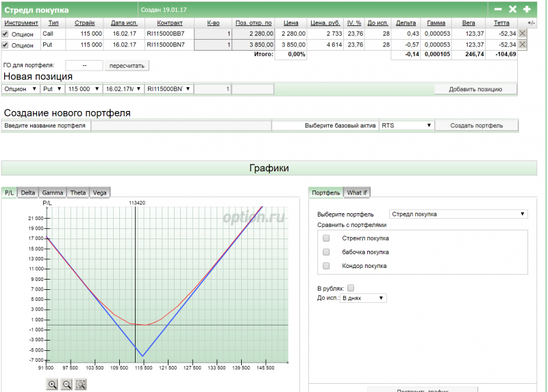
Task: Open the RTS base asset dropdown
Action: point(407,125)
